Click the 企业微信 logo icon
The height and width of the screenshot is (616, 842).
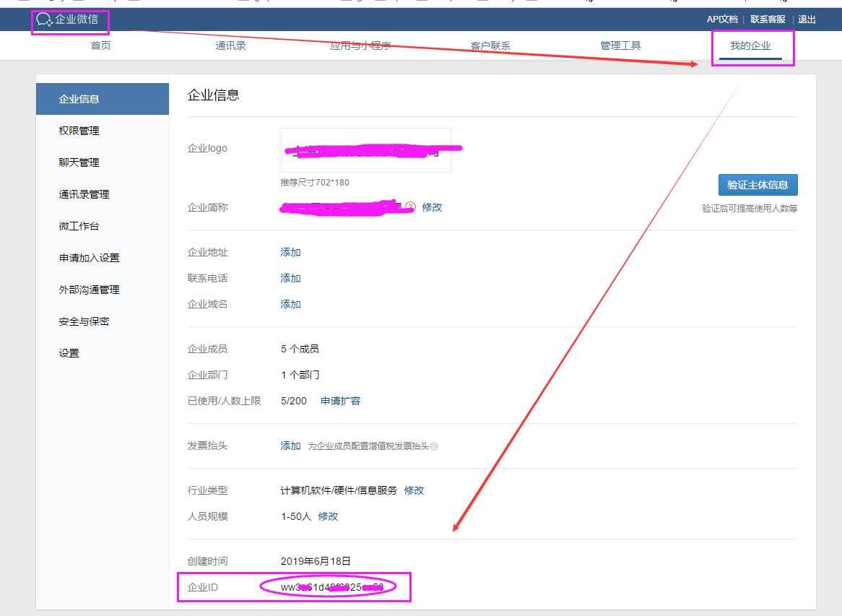click(x=44, y=20)
